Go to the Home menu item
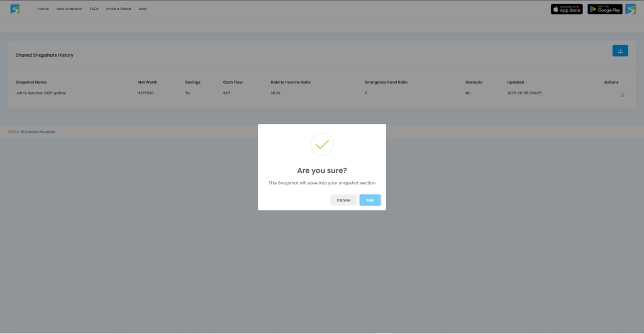 43,9
